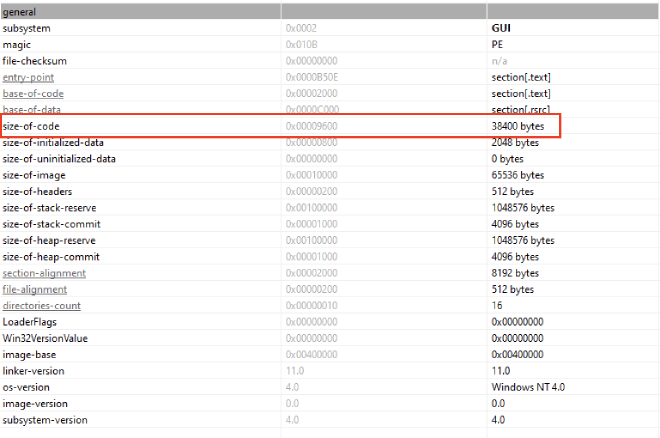Click the size-of-image row label
The height and width of the screenshot is (438, 660).
(x=35, y=175)
